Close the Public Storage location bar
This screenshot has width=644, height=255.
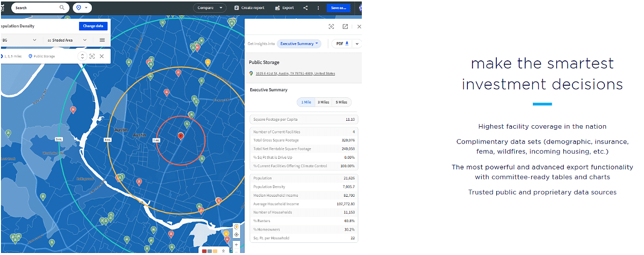tap(101, 56)
